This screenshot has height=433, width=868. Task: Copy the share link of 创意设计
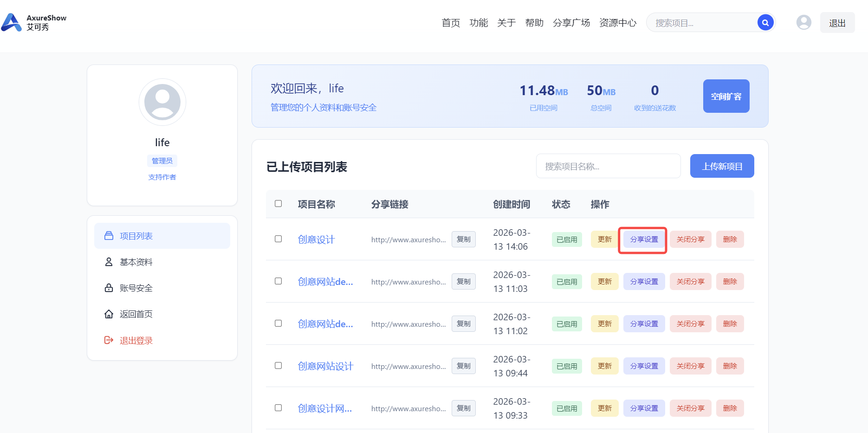pyautogui.click(x=463, y=239)
